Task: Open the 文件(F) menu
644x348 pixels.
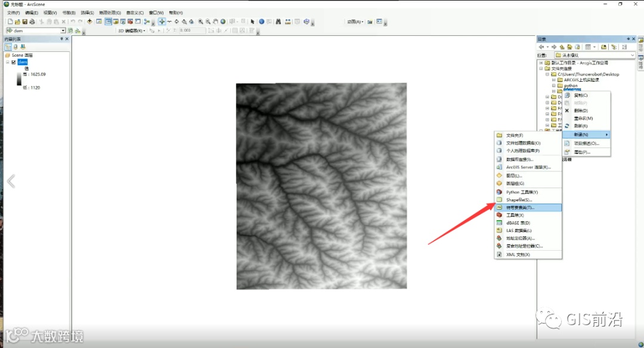Action: pyautogui.click(x=13, y=13)
